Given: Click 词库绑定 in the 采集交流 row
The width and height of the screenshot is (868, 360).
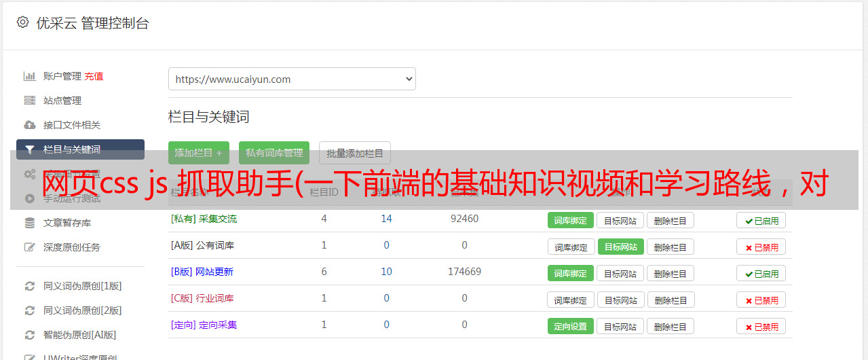Looking at the screenshot, I should (x=571, y=220).
